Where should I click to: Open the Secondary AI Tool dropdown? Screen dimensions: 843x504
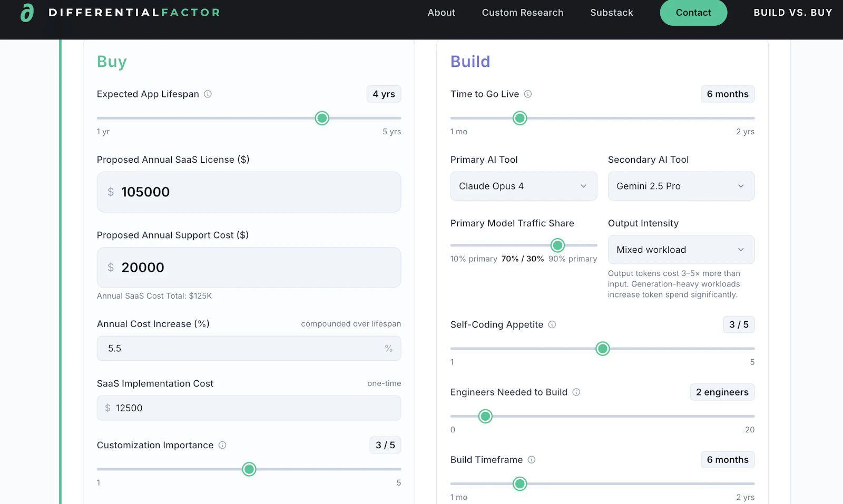[x=681, y=186]
